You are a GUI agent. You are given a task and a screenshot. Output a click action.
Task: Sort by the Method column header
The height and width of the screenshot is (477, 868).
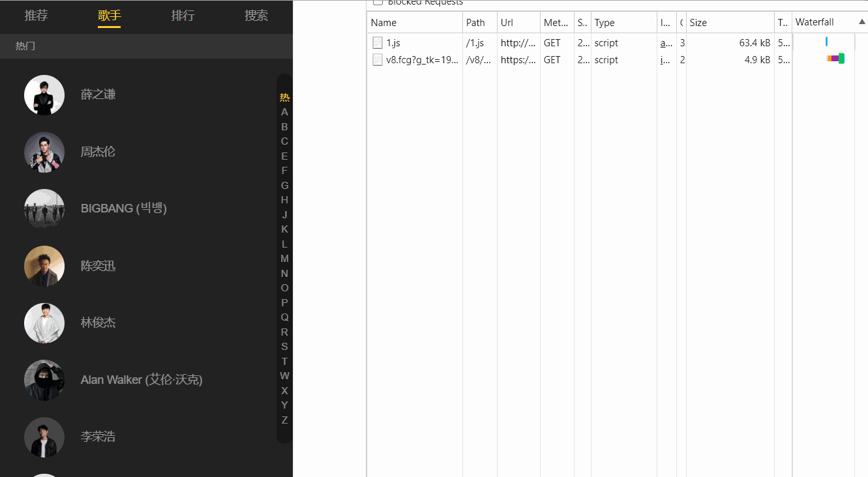coord(557,22)
